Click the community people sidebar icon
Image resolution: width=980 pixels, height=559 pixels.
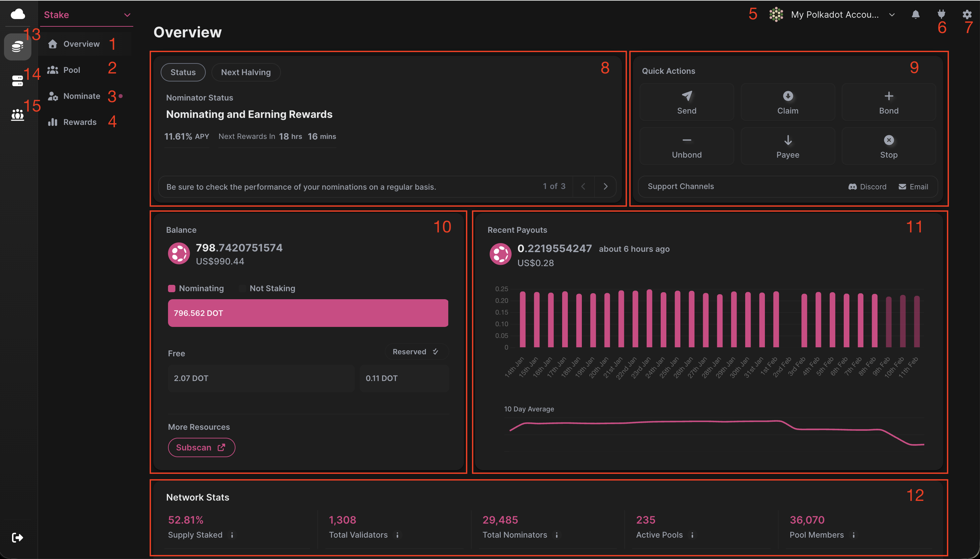[18, 115]
